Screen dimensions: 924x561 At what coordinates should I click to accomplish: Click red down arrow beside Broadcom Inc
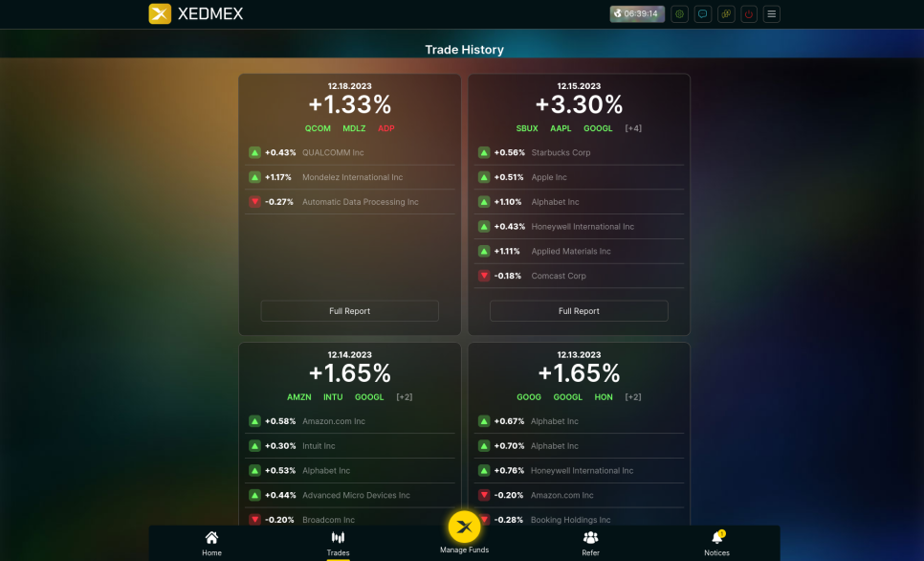254,520
